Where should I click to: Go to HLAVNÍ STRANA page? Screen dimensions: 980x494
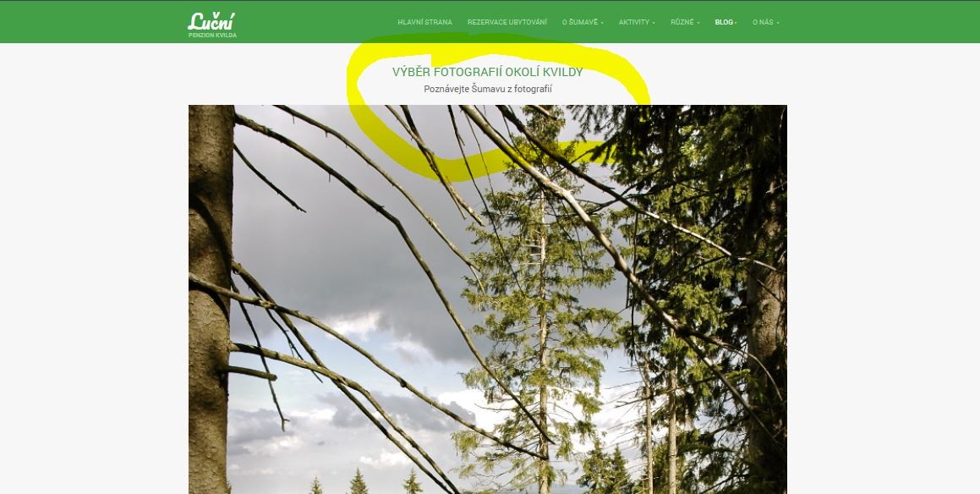coord(425,23)
